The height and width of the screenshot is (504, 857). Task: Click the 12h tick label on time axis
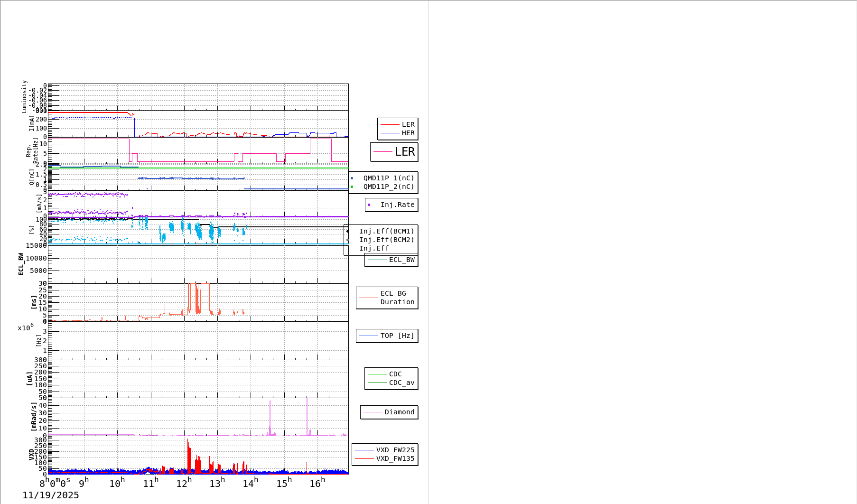tap(184, 483)
